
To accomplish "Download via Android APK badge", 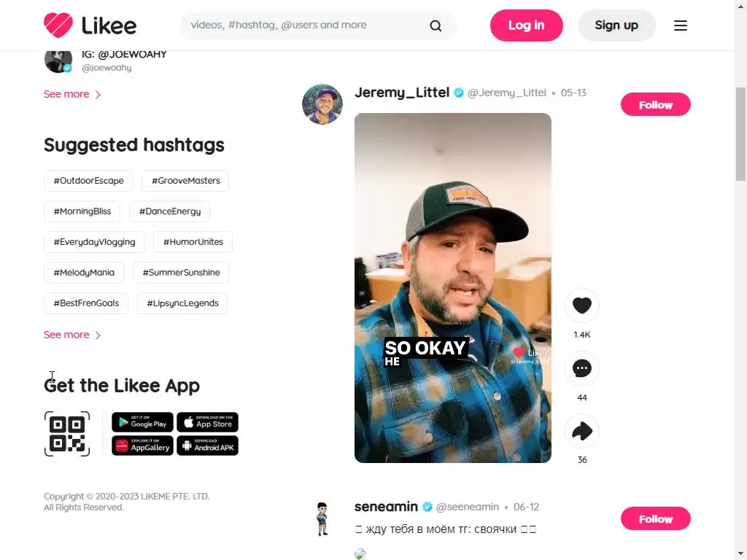I will [x=207, y=446].
